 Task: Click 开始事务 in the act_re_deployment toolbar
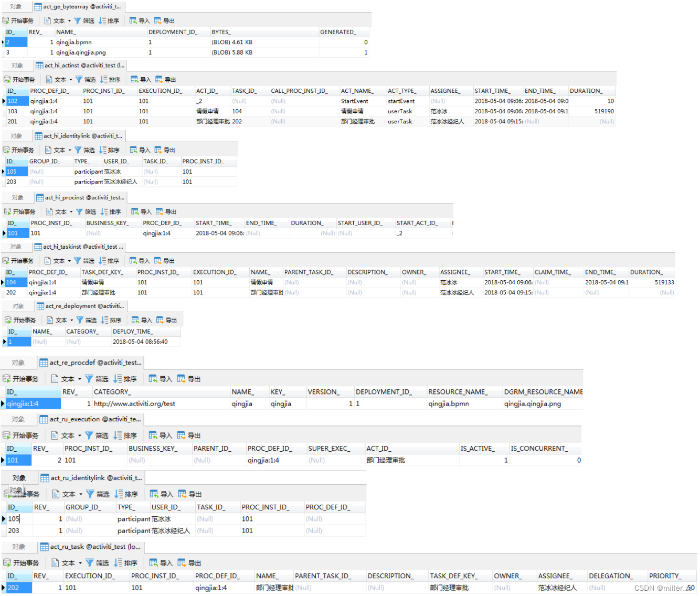[20, 320]
